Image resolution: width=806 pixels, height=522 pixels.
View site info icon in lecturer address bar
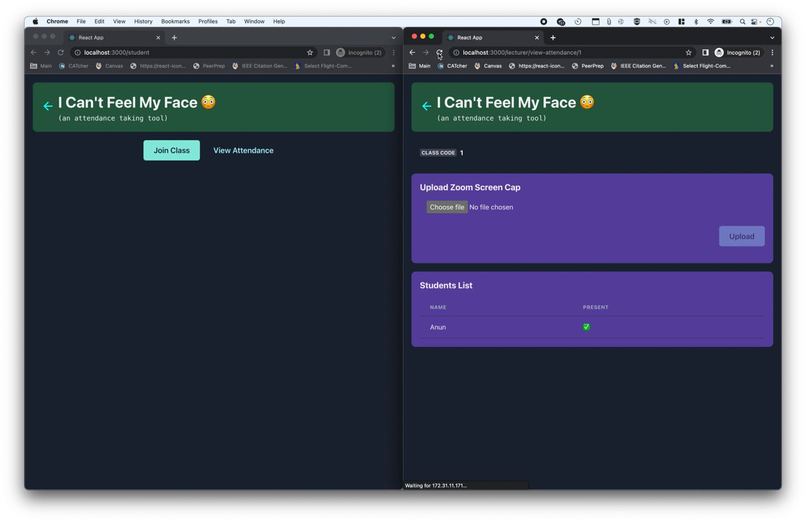click(456, 52)
